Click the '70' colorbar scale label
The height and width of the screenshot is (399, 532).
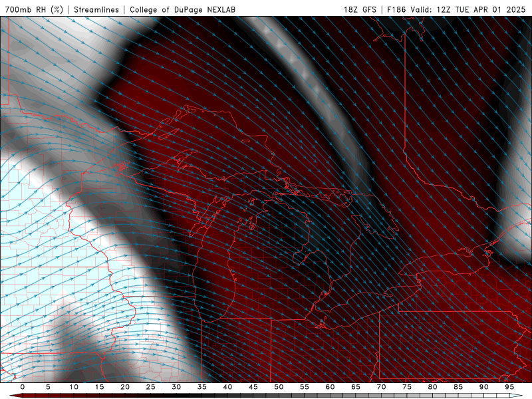coord(381,387)
